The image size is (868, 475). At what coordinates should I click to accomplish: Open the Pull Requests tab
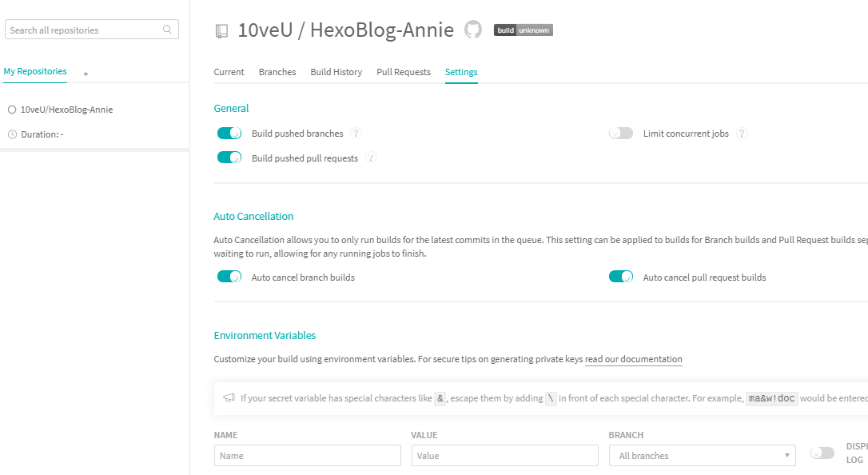pyautogui.click(x=404, y=72)
